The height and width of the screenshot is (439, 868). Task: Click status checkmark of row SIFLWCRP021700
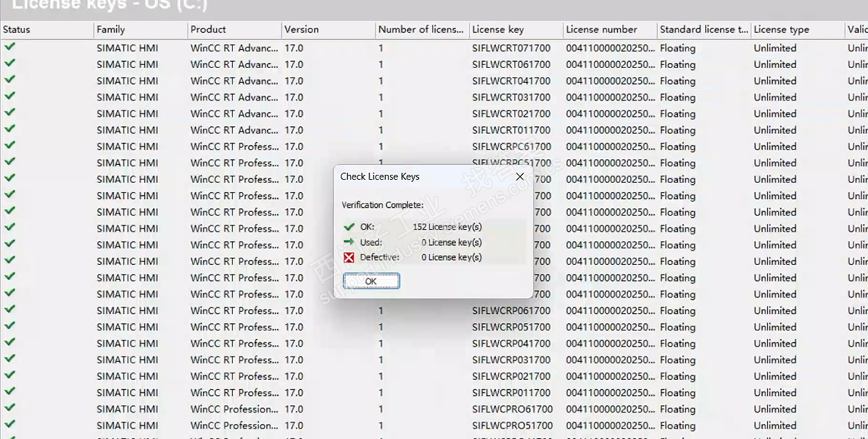pos(10,375)
